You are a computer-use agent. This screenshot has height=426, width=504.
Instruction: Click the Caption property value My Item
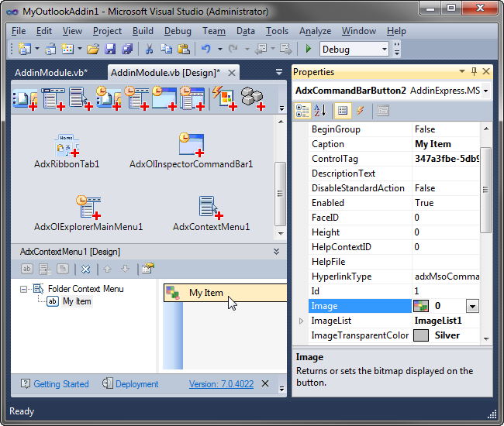433,144
